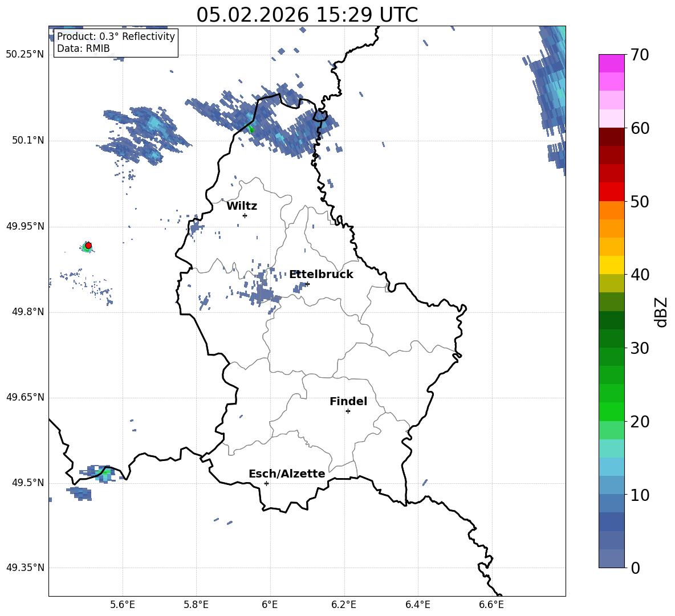675x616 pixels.
Task: Click the 49.8°N latitude tick label
Action: pyautogui.click(x=28, y=312)
